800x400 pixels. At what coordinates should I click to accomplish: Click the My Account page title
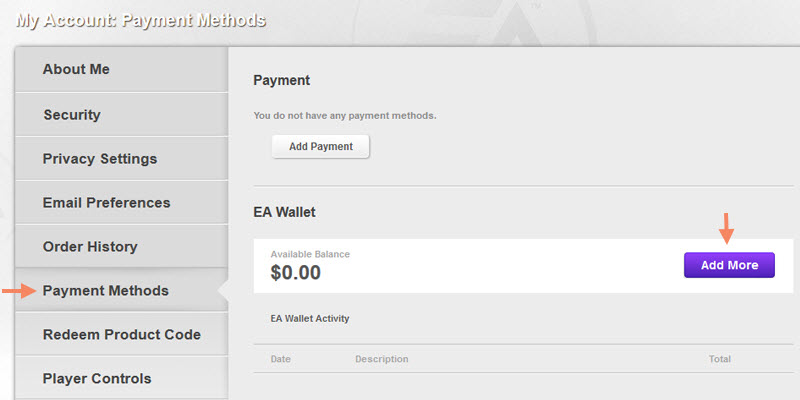click(x=141, y=19)
